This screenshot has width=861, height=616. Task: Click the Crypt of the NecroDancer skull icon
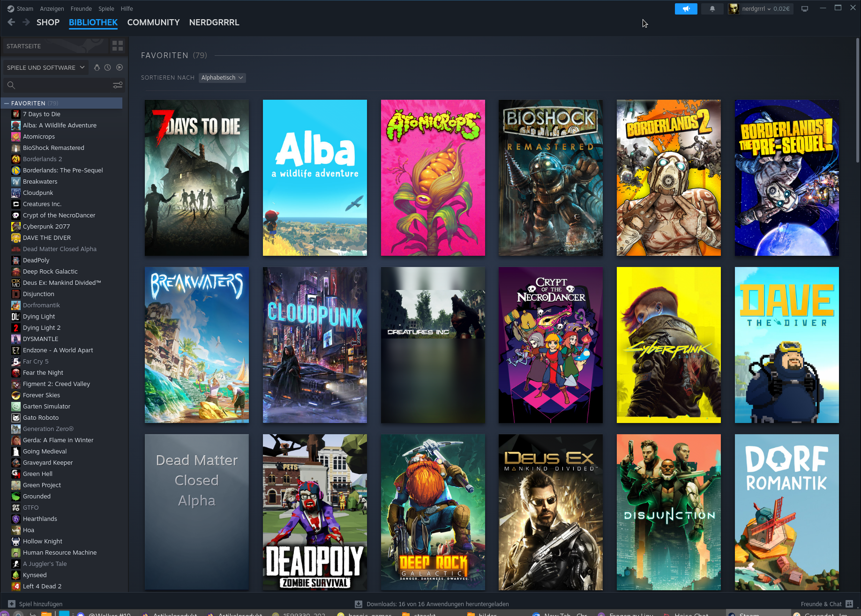(16, 215)
